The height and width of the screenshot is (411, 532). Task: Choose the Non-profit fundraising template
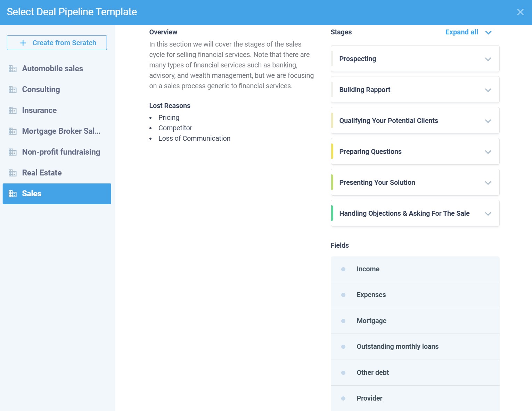(x=61, y=152)
